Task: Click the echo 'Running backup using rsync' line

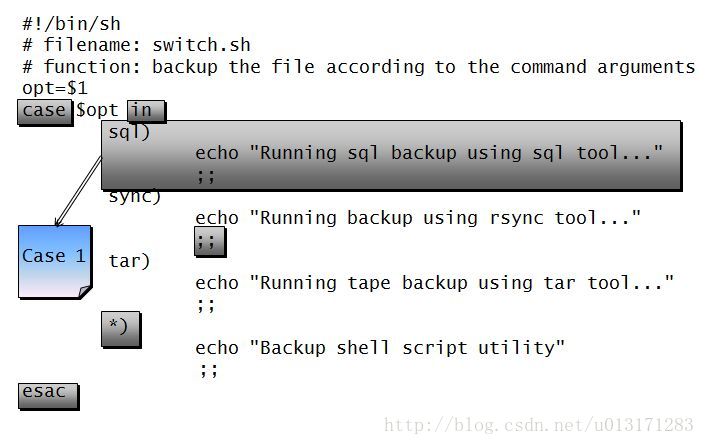Action: [418, 218]
